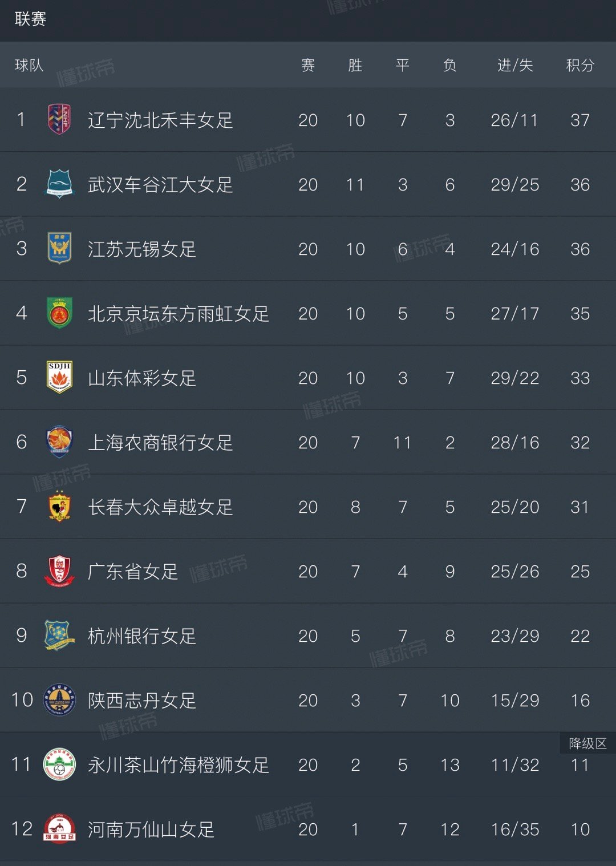Open 杭州银行女足 team emblem
616x866 pixels.
coord(59,635)
